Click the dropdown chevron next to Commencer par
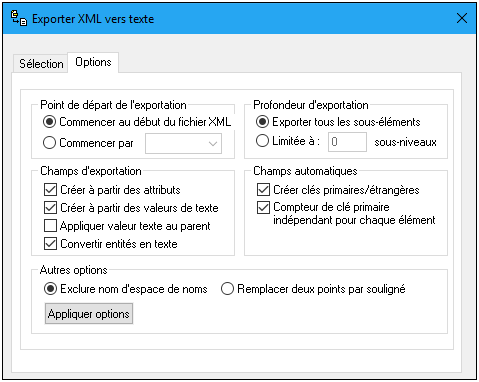The width and height of the screenshot is (479, 382). pos(213,144)
